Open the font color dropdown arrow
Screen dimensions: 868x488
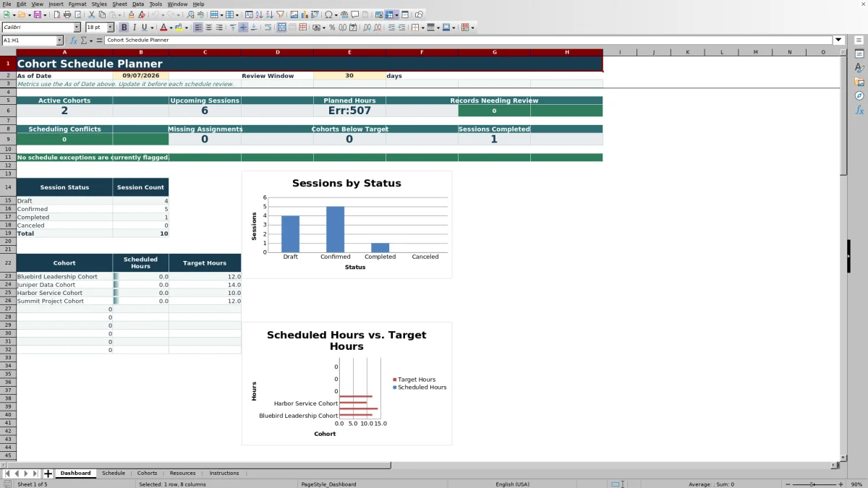pyautogui.click(x=171, y=27)
